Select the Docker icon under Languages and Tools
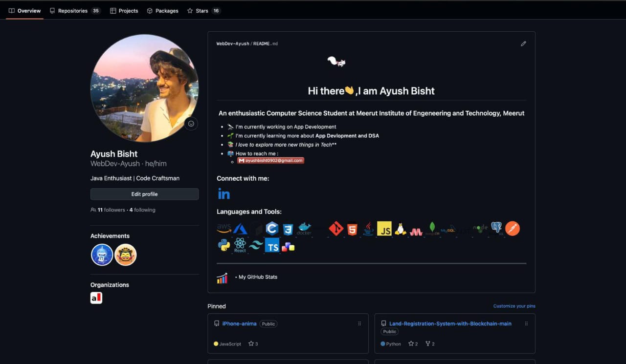 point(304,229)
